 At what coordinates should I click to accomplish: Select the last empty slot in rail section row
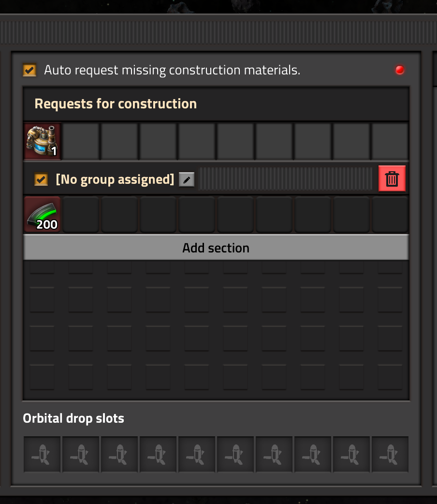point(390,214)
